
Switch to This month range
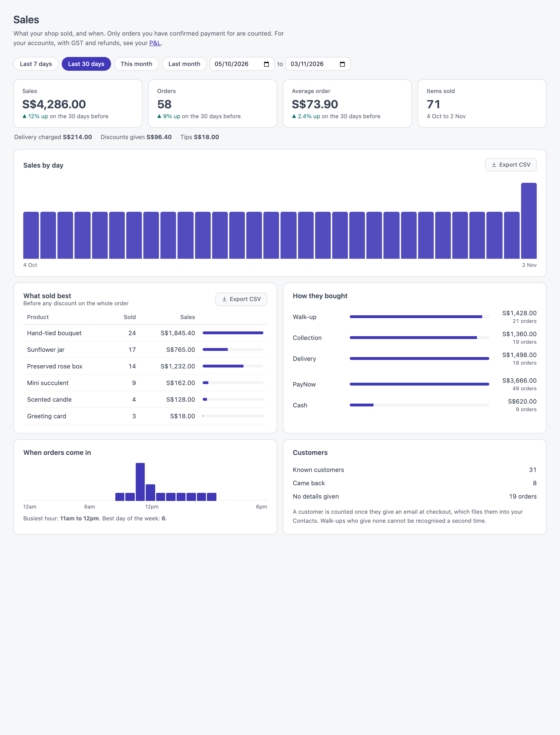point(136,64)
